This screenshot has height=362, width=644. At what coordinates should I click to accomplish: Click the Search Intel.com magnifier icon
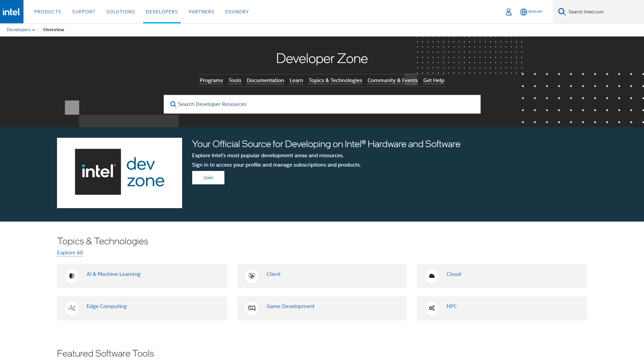click(x=562, y=11)
